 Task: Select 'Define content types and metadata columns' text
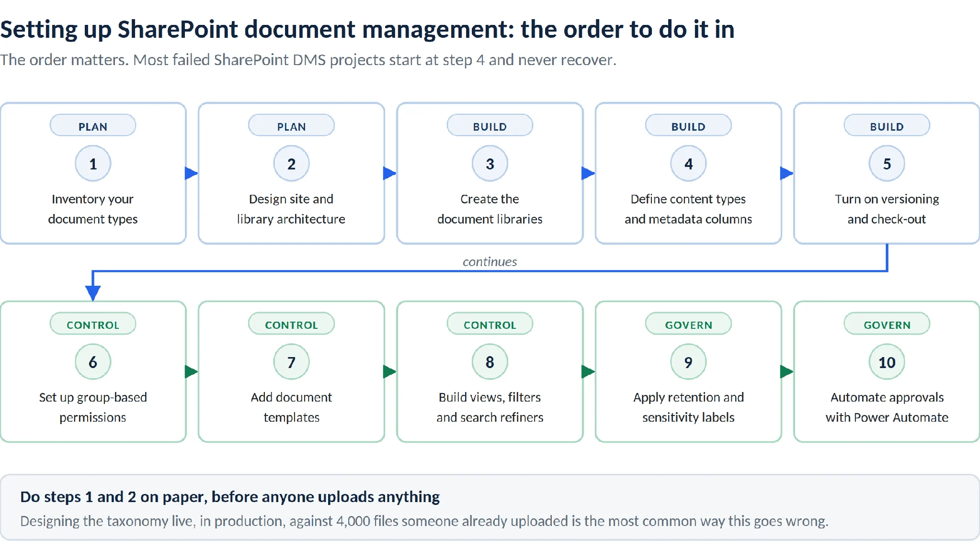coord(688,209)
